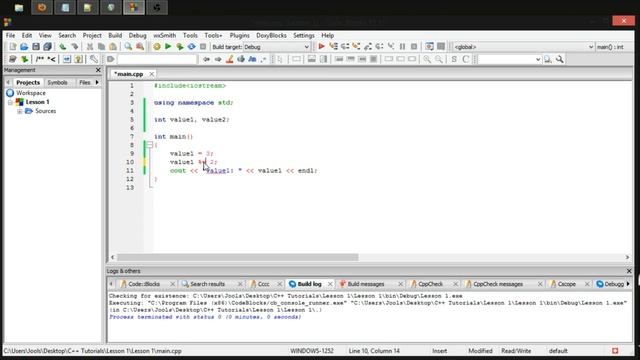Viewport: 640px width, 360px height.
Task: Insert a DoxyBlocks line comment
Action: [51, 60]
